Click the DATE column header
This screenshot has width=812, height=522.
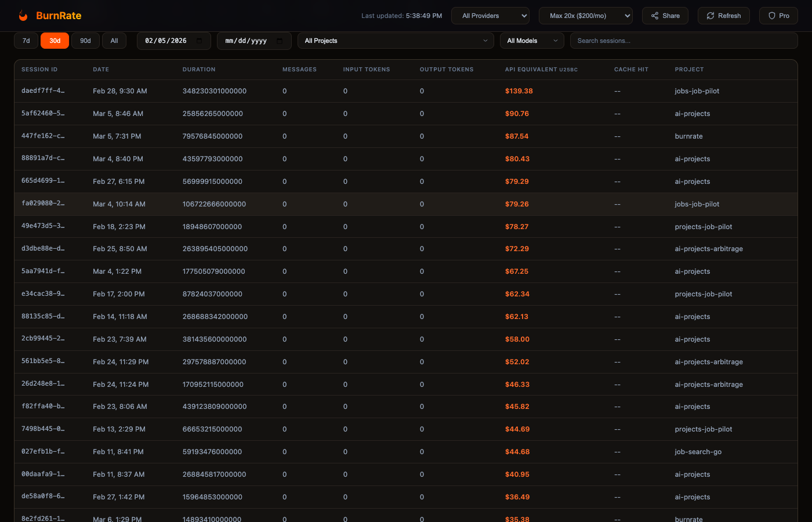(101, 69)
